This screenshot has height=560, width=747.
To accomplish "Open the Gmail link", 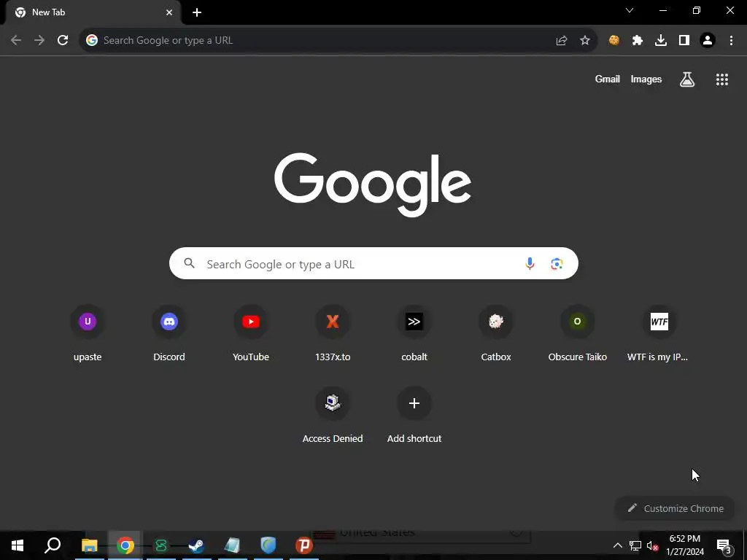I will [608, 79].
